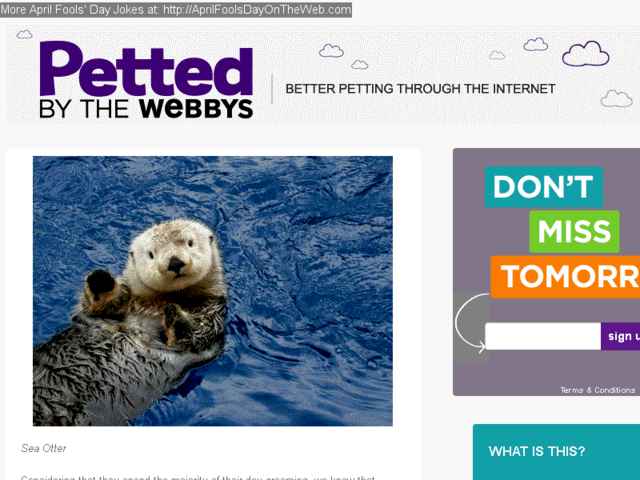This screenshot has height=480, width=640.
Task: Click the Better Petting Through The Internet tagline
Action: click(420, 89)
